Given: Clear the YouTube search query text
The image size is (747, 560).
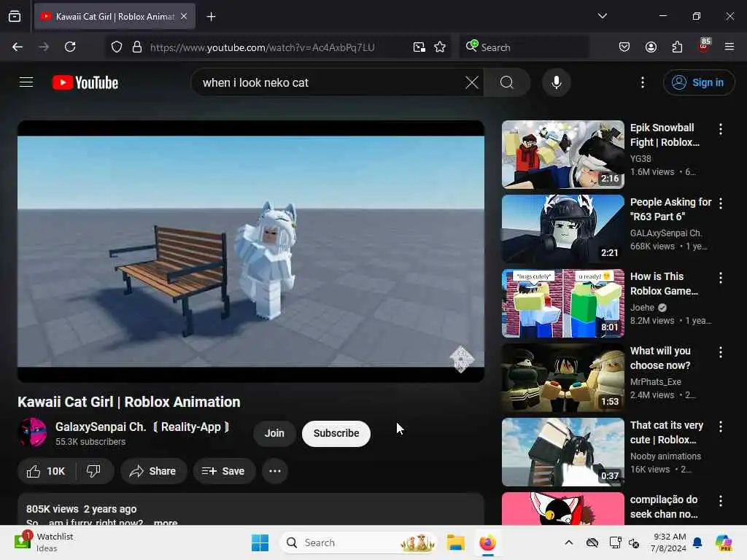Looking at the screenshot, I should pos(472,82).
